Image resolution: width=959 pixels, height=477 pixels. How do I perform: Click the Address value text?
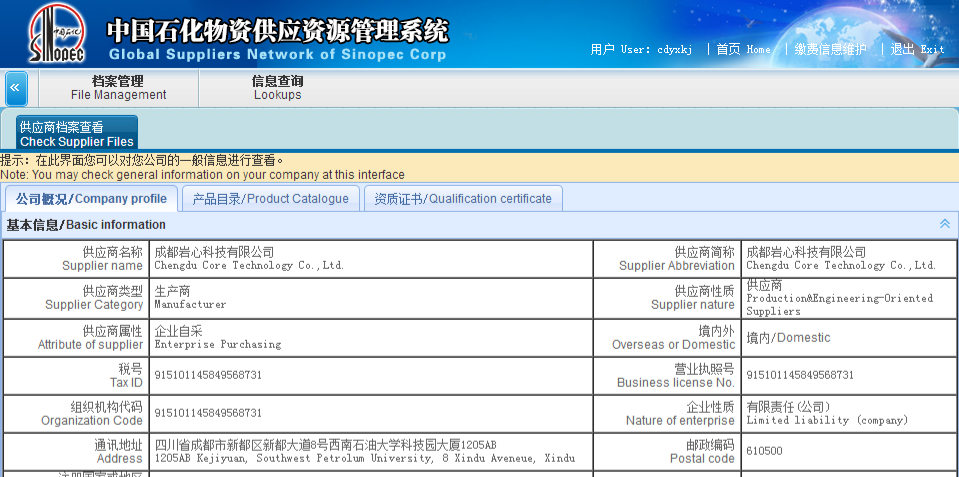pyautogui.click(x=364, y=451)
